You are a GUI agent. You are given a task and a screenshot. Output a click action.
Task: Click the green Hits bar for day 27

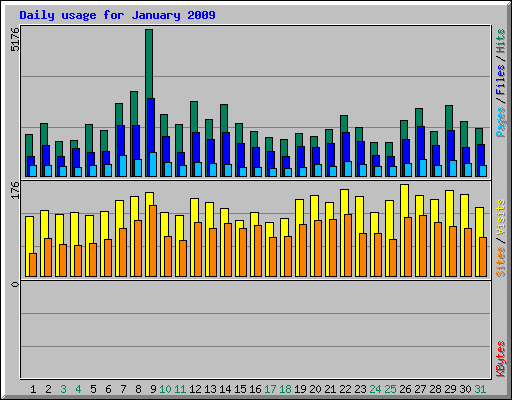[x=419, y=117]
